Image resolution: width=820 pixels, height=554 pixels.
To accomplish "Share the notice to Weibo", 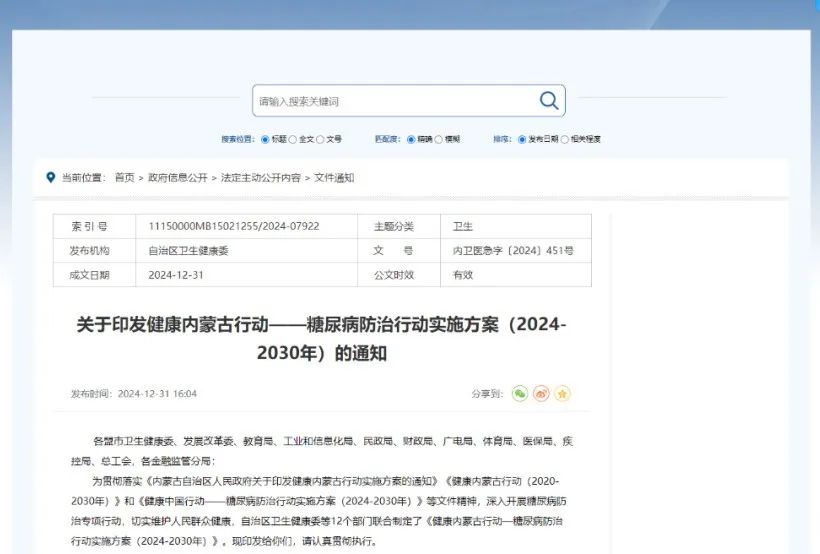I will (541, 394).
